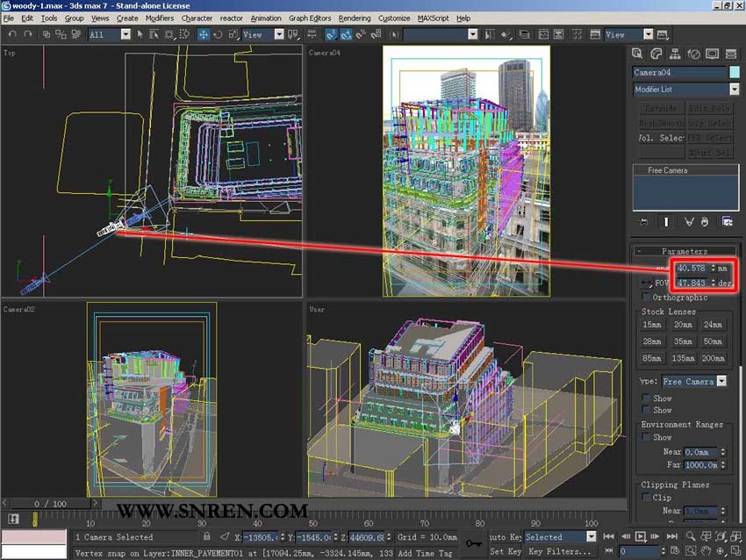Toggle Key Mode button beside frame field

[x=609, y=551]
